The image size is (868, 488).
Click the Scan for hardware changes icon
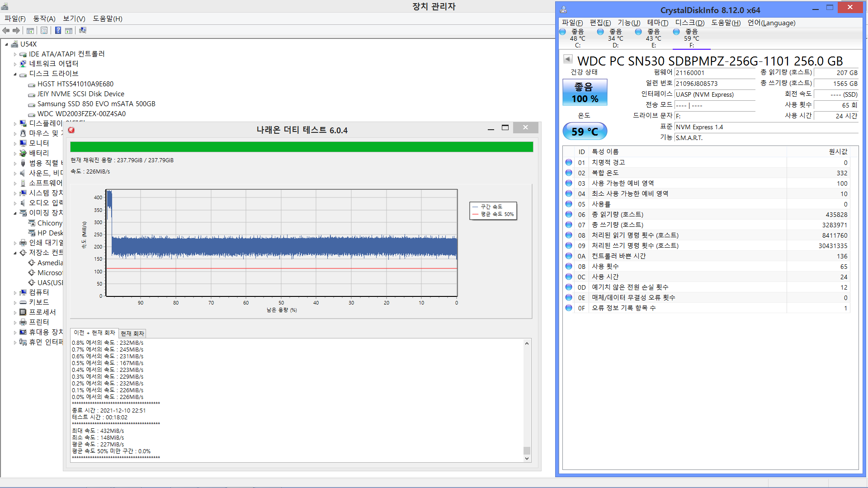pyautogui.click(x=83, y=30)
